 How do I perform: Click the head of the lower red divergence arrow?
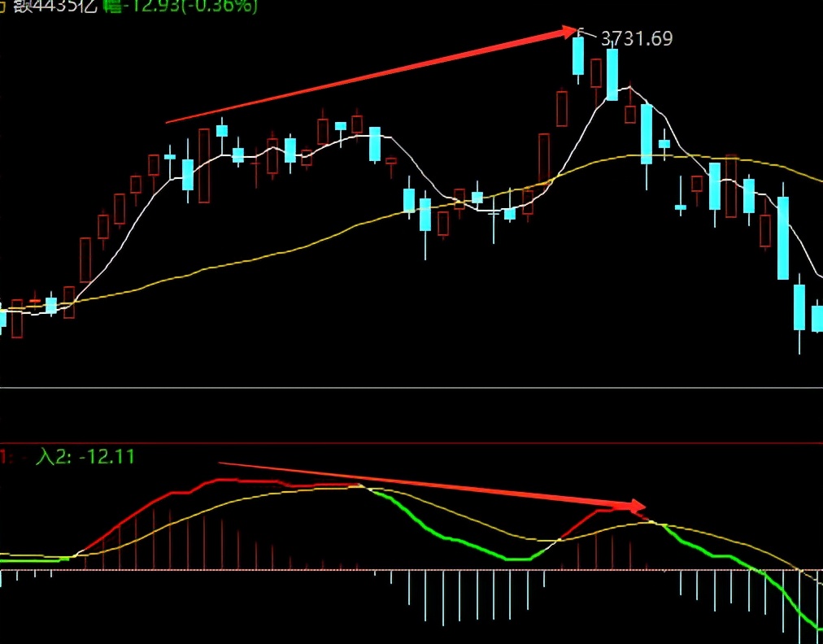pos(638,506)
